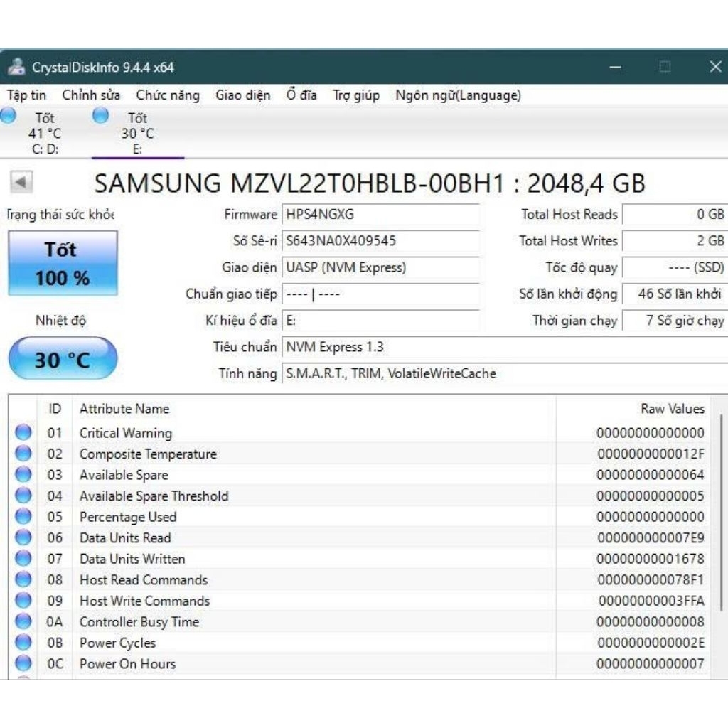The image size is (728, 728).
Task: Click the status orb beside Host Read Commands
Action: coord(23,579)
